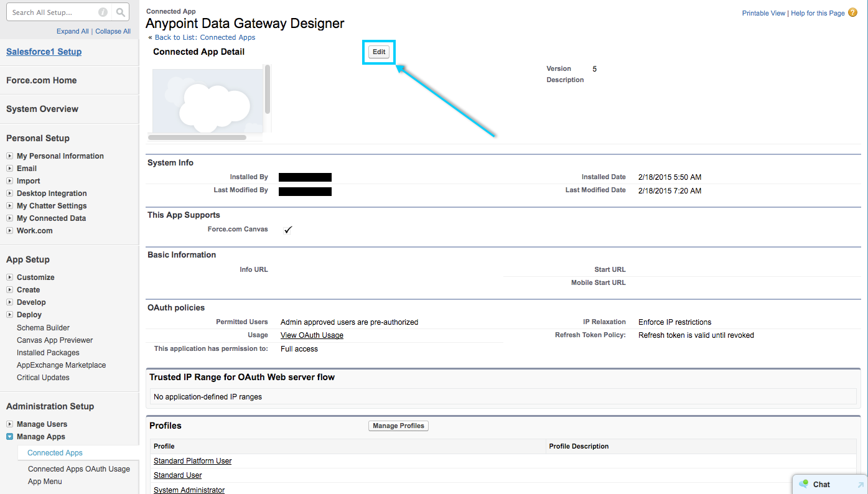Click the Force.com Canvas checkmark
Screen dimensions: 868x494
tap(287, 230)
